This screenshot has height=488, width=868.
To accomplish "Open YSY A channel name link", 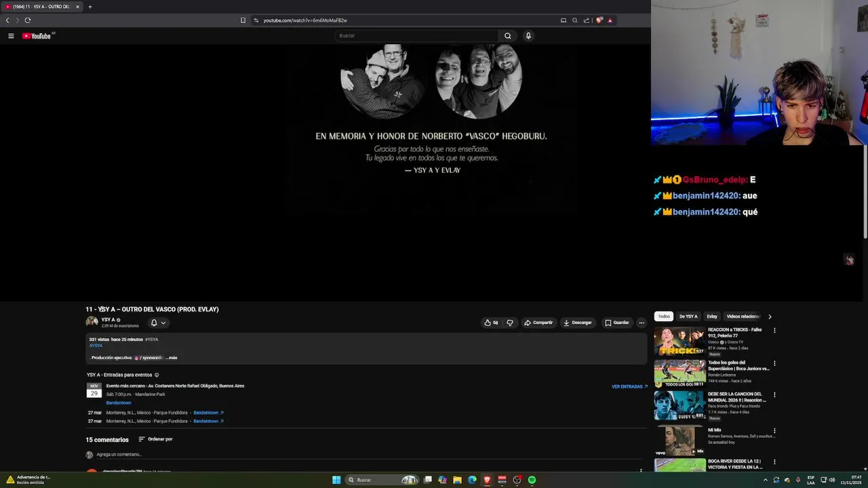I will click(108, 319).
